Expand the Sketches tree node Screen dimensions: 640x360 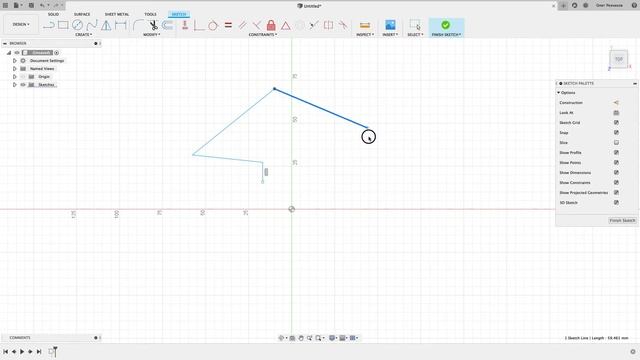pos(15,85)
